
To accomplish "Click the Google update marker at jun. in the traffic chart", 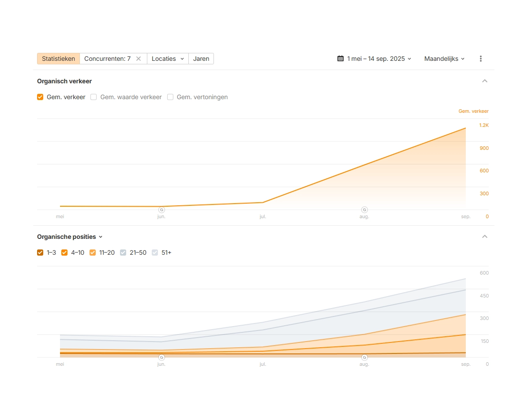I will pos(161,210).
